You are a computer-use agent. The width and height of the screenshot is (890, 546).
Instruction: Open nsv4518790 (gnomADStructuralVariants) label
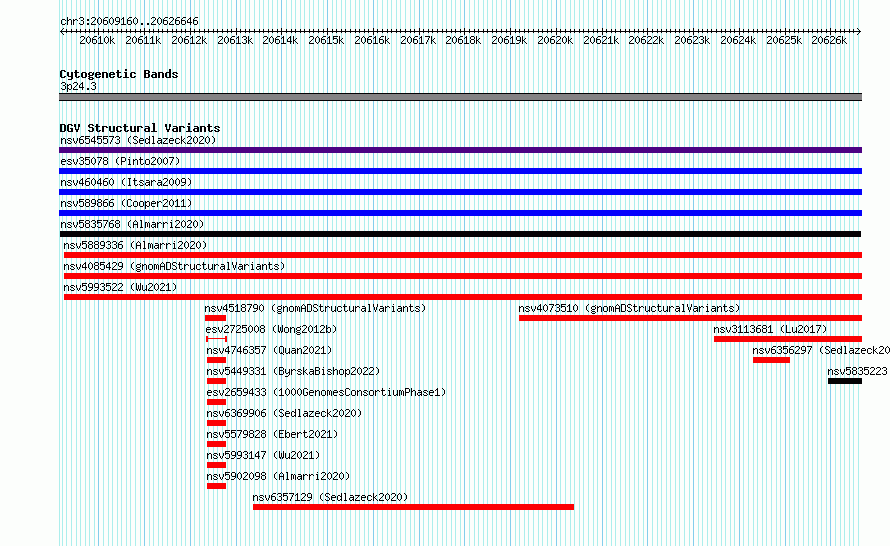click(x=315, y=308)
